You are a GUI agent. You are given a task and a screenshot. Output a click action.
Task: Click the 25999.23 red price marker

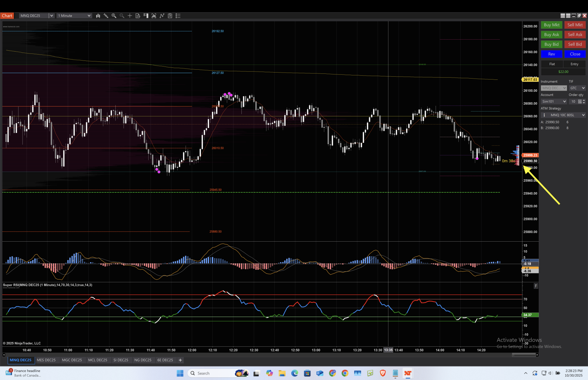(x=530, y=155)
